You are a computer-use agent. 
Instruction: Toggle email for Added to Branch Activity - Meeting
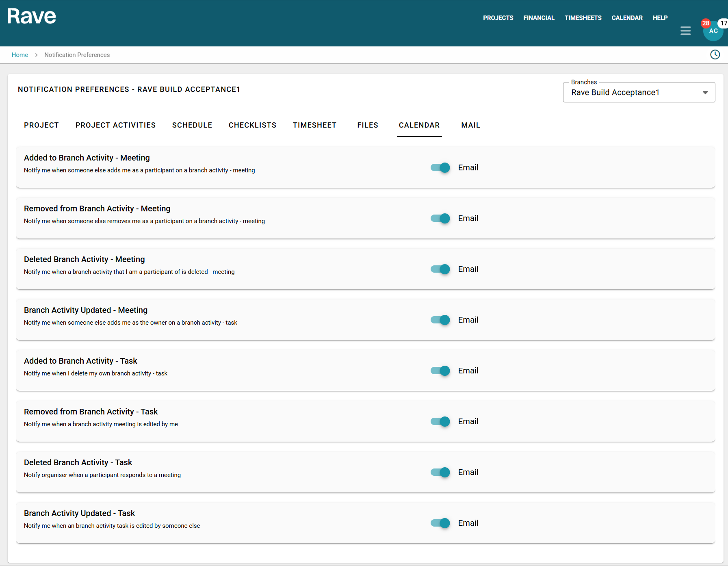pyautogui.click(x=440, y=167)
